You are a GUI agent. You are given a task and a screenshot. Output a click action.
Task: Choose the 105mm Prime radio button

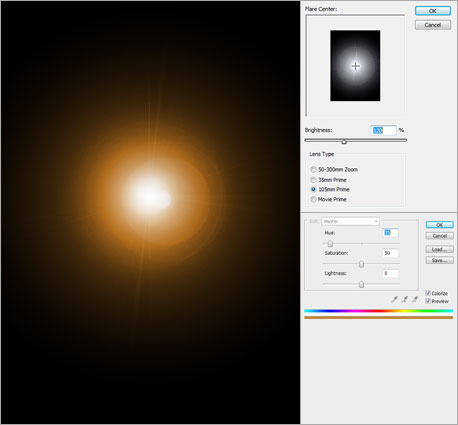pyautogui.click(x=313, y=189)
